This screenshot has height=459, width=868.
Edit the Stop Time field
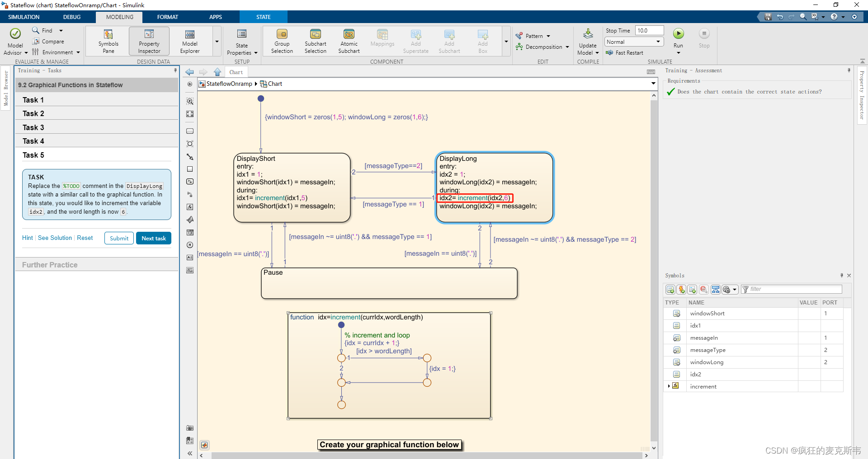[649, 30]
